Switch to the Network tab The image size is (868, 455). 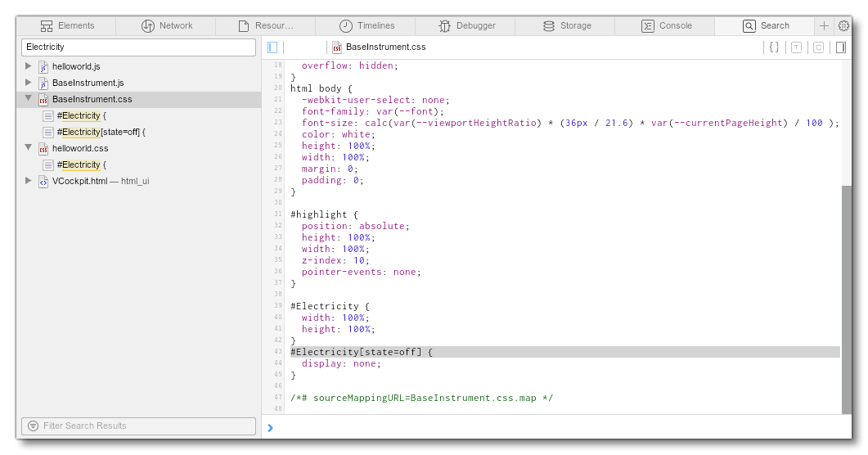click(166, 26)
